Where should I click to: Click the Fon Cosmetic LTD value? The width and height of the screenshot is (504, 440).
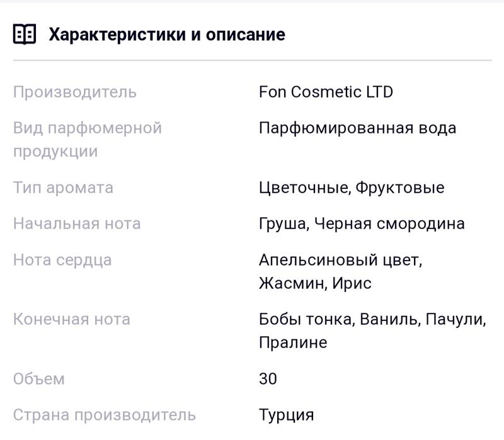coord(326,92)
